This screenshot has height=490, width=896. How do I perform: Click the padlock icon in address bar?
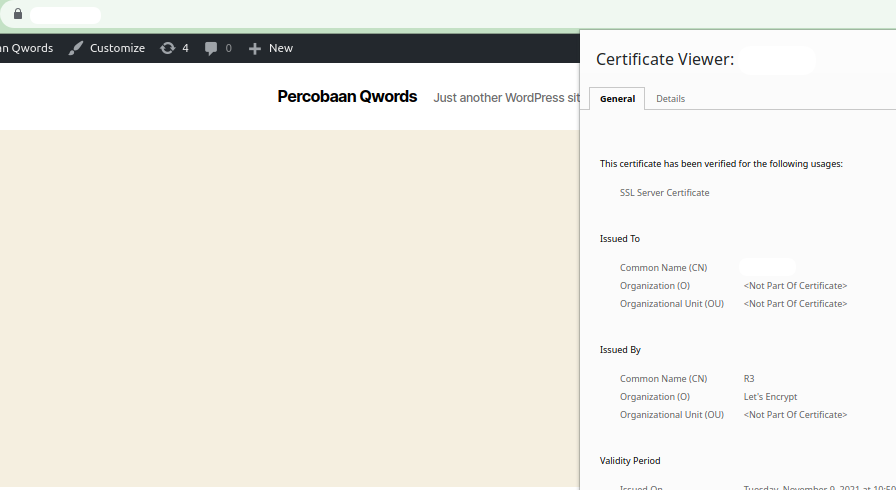point(17,15)
